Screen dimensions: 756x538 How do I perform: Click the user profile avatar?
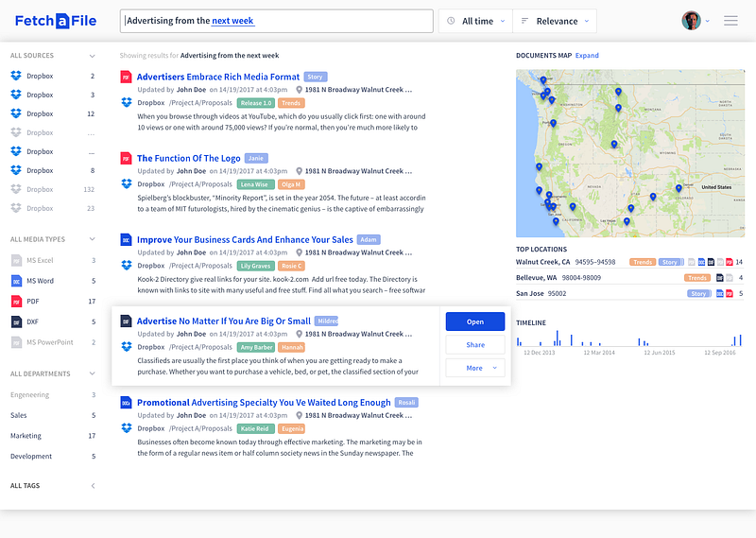coord(691,21)
